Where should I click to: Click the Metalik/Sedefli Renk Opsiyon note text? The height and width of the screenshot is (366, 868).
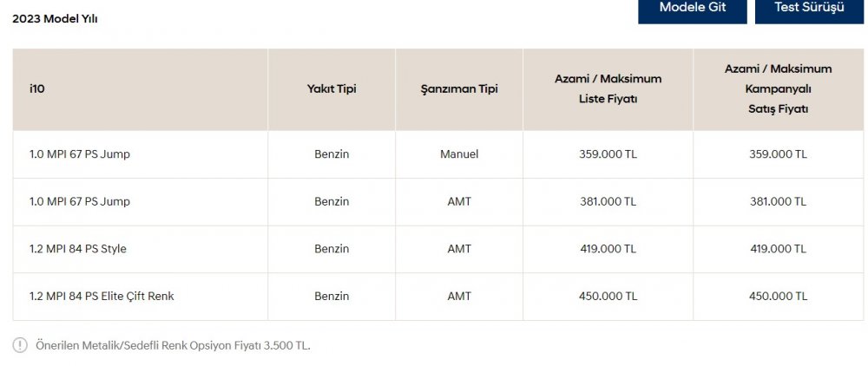pos(174,346)
